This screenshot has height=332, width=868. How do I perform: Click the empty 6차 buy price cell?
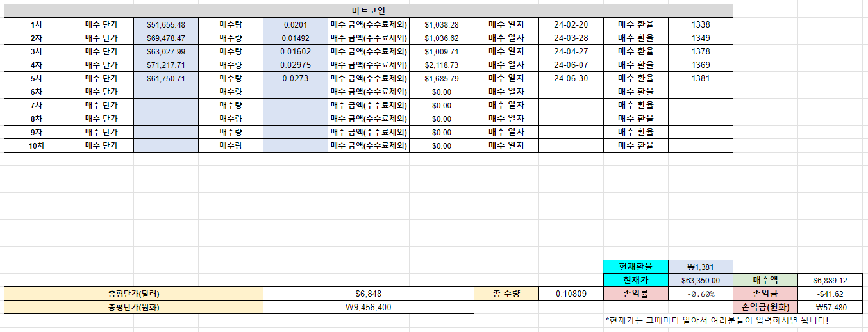tap(166, 92)
